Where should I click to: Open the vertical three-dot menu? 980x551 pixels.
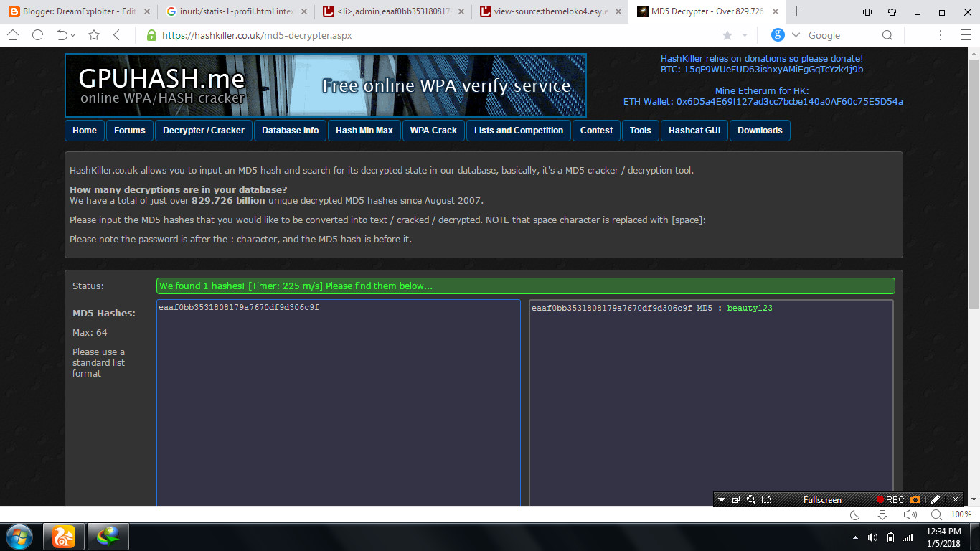pos(941,35)
